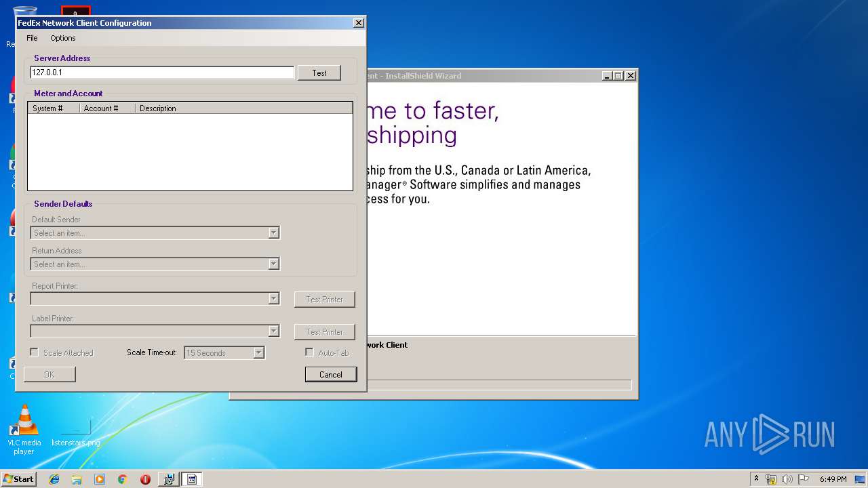Click the taskbar clock showing 6:49 PM
Image resolution: width=868 pixels, height=488 pixels.
pos(833,479)
